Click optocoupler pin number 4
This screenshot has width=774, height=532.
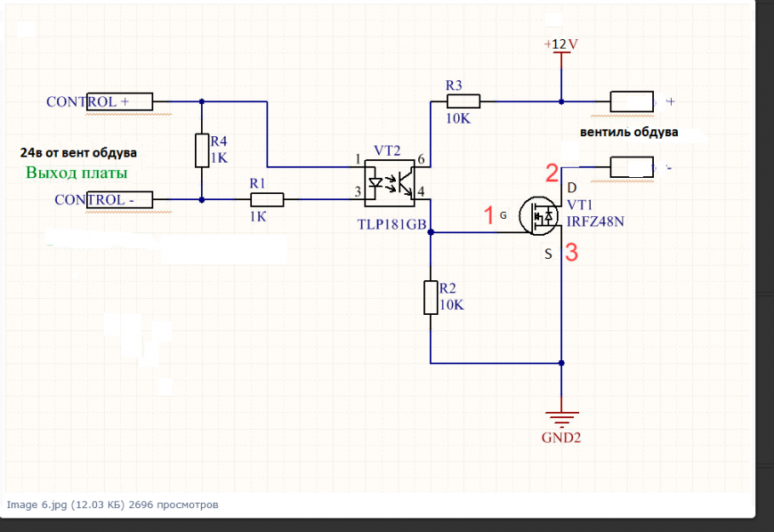coord(421,191)
